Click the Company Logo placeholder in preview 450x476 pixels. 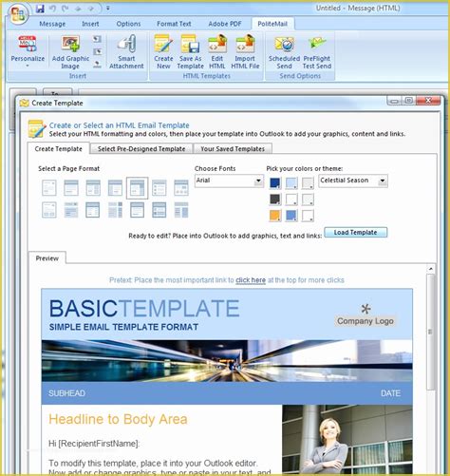click(x=366, y=315)
